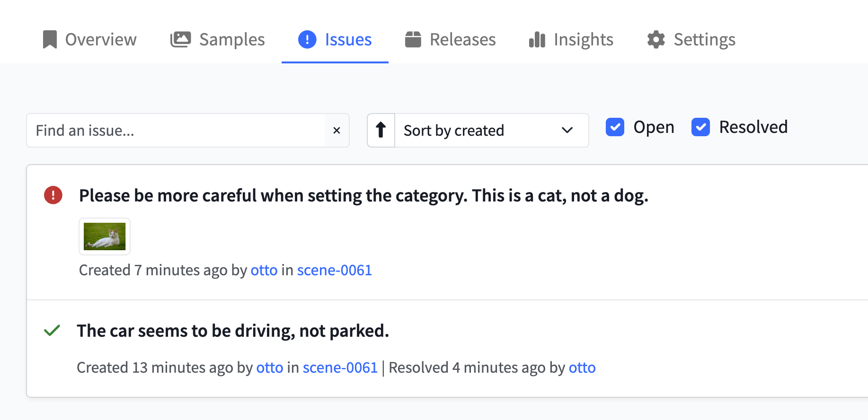Click otto link after Resolved 4 minutes ago

582,367
